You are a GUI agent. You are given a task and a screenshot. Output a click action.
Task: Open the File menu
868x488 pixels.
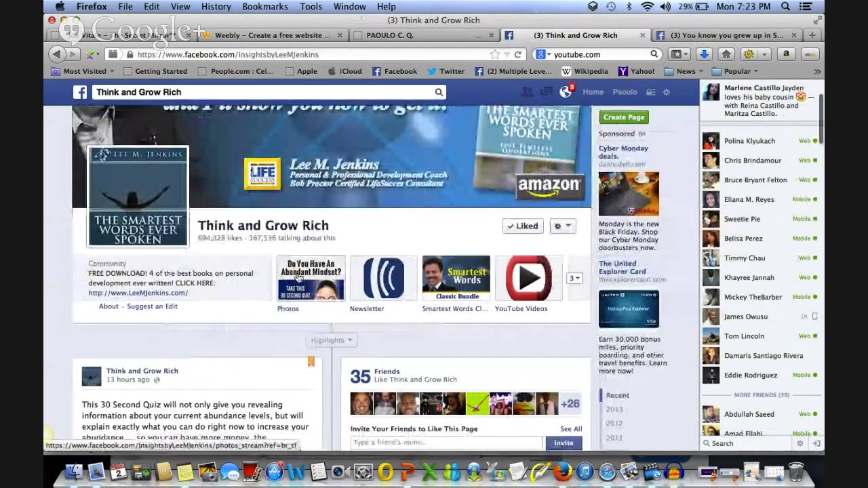pyautogui.click(x=125, y=6)
